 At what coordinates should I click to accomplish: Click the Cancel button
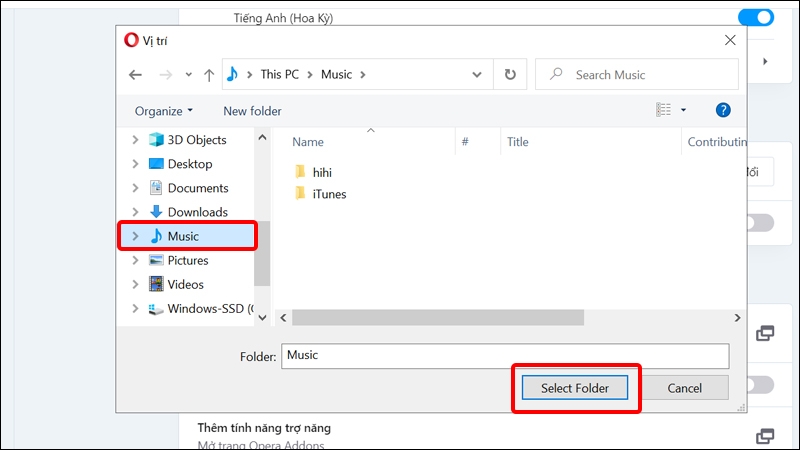[x=684, y=388]
